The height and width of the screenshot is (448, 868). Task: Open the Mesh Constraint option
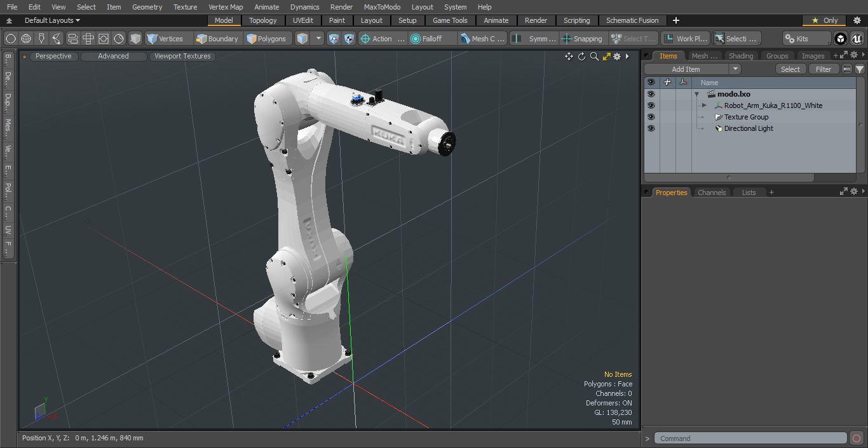coord(483,39)
